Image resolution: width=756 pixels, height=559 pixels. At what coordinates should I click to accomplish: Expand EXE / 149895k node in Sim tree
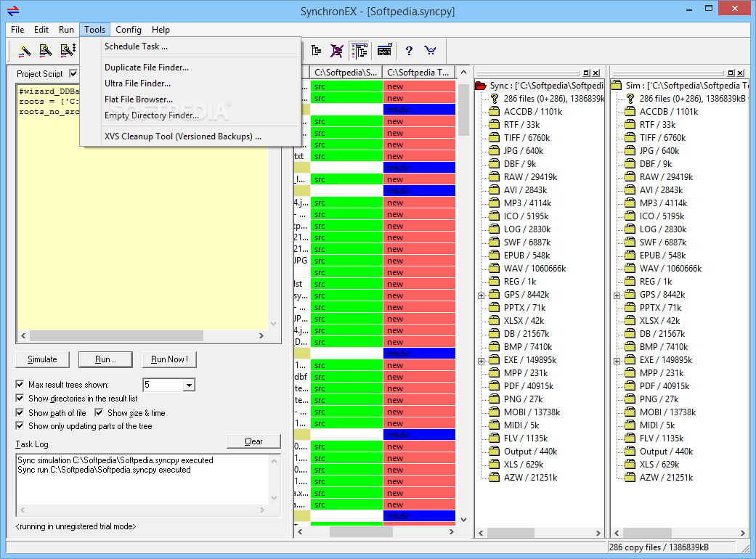(x=617, y=361)
